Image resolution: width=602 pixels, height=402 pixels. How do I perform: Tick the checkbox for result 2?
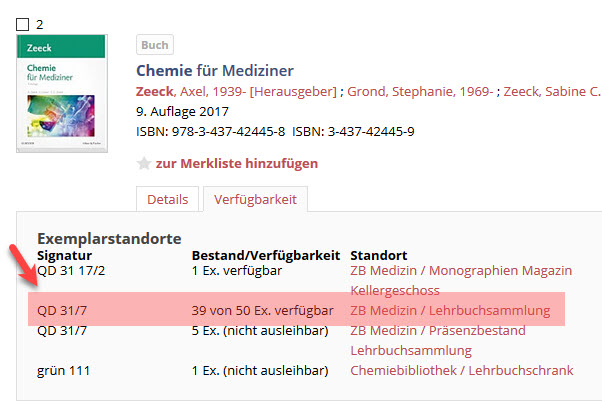(23, 24)
